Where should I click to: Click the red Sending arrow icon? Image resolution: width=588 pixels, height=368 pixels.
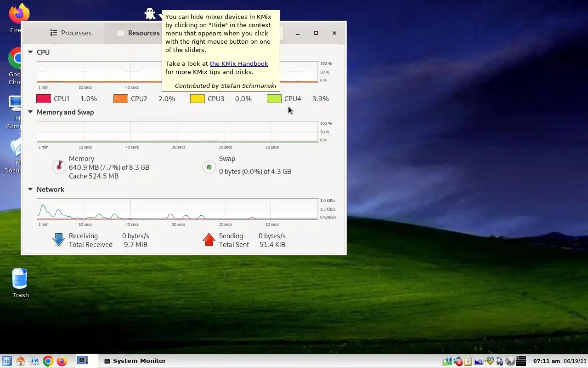coord(209,240)
